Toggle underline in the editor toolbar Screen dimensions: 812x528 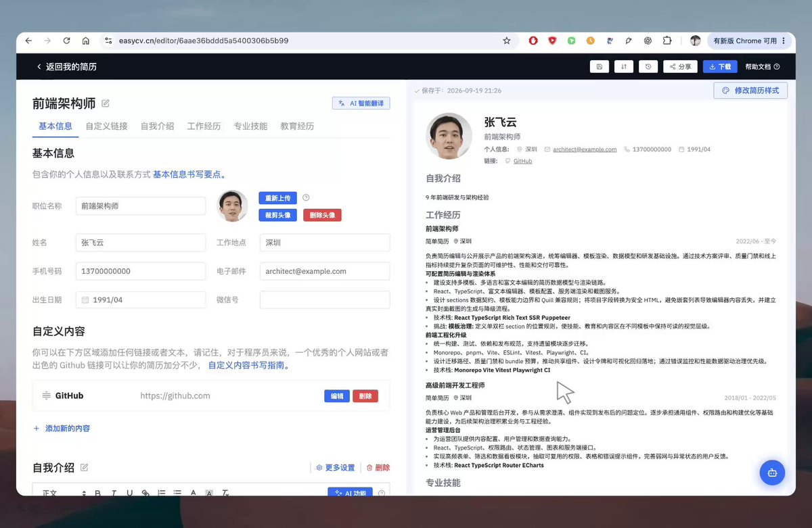(129, 493)
